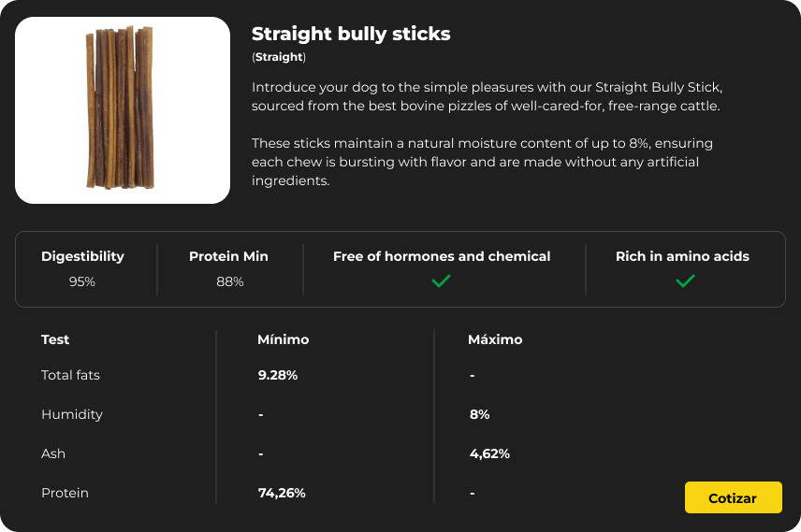Click the green checkmark under Free of hormones

tap(441, 280)
